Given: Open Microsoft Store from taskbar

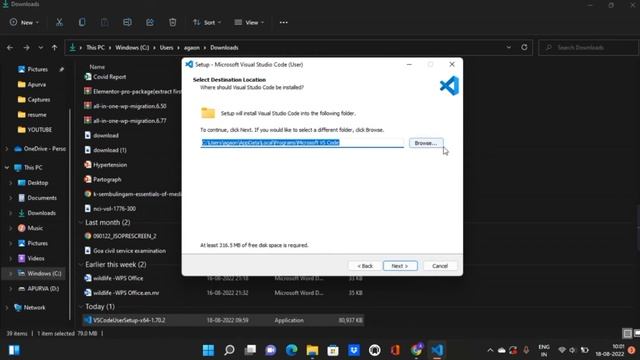Looking at the screenshot, I should [x=333, y=350].
